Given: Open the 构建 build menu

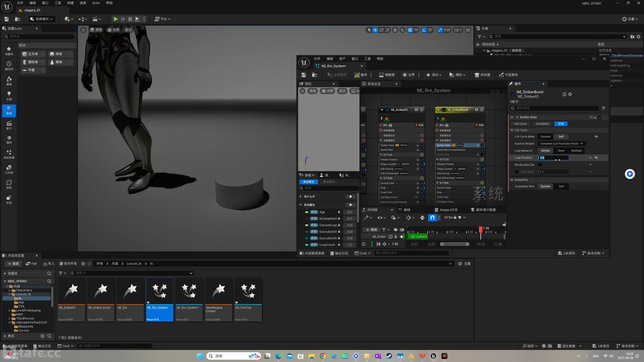Looking at the screenshot, I should pyautogui.click(x=70, y=3).
